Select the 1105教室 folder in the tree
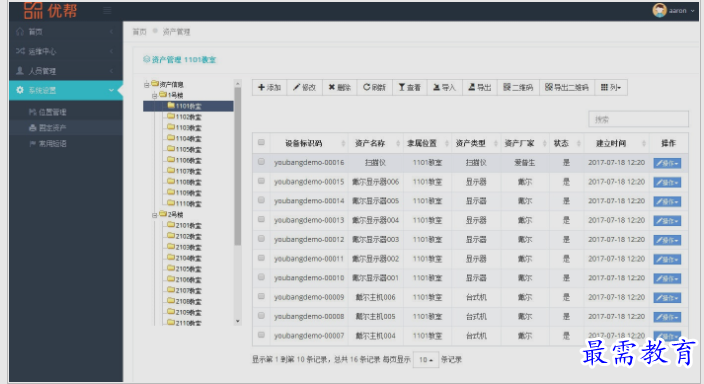The height and width of the screenshot is (384, 704). pos(185,149)
